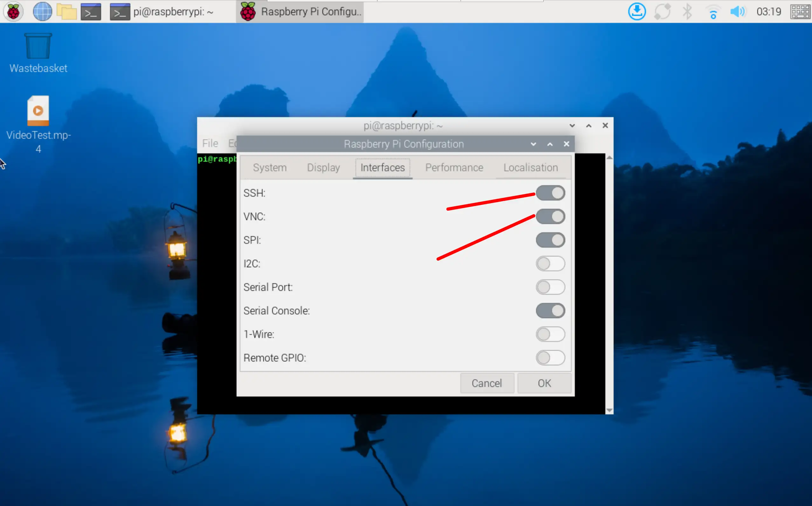Minimize the pi@raspberrypi terminal window

[x=572, y=125]
